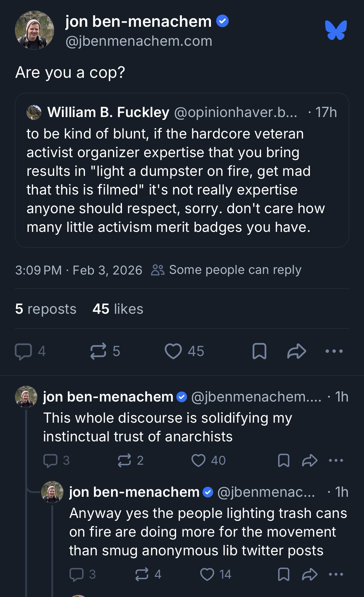Open the @jbenmenachem.com profile handle
The image size is (364, 597).
coord(139,41)
